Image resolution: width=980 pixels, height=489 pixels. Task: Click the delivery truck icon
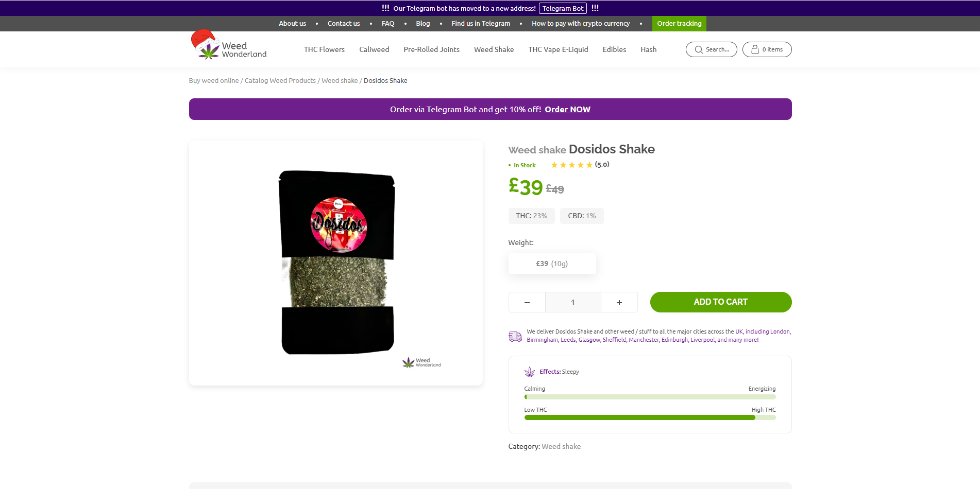[x=515, y=336]
